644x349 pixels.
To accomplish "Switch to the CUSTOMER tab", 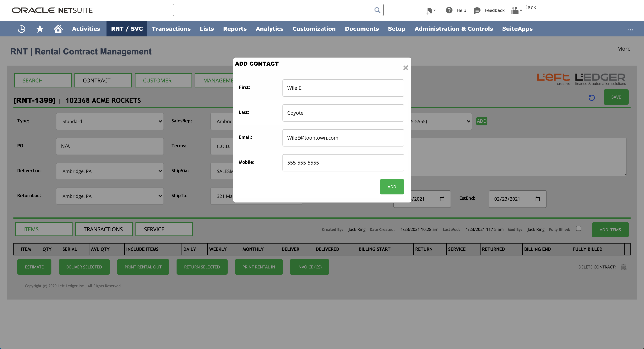I will pos(163,80).
